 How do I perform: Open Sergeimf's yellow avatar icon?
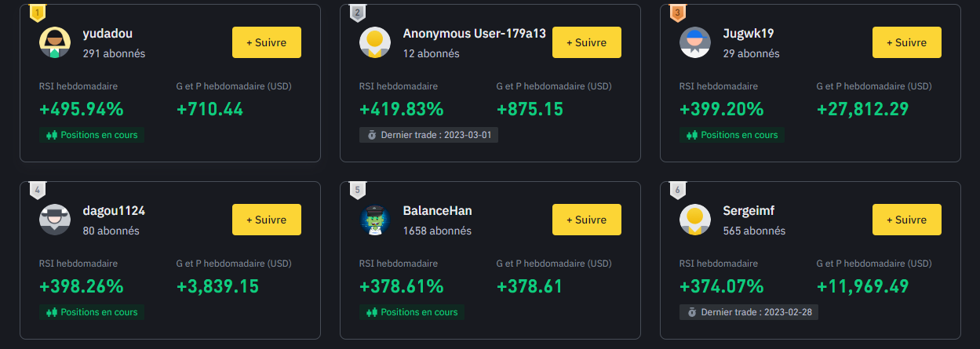tap(695, 220)
